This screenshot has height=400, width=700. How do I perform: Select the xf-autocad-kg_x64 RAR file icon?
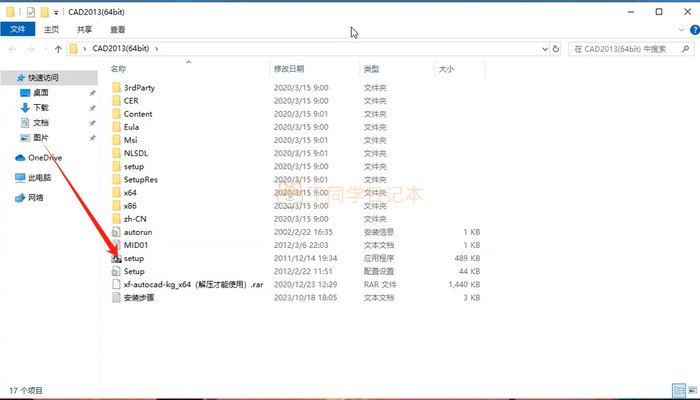(117, 284)
